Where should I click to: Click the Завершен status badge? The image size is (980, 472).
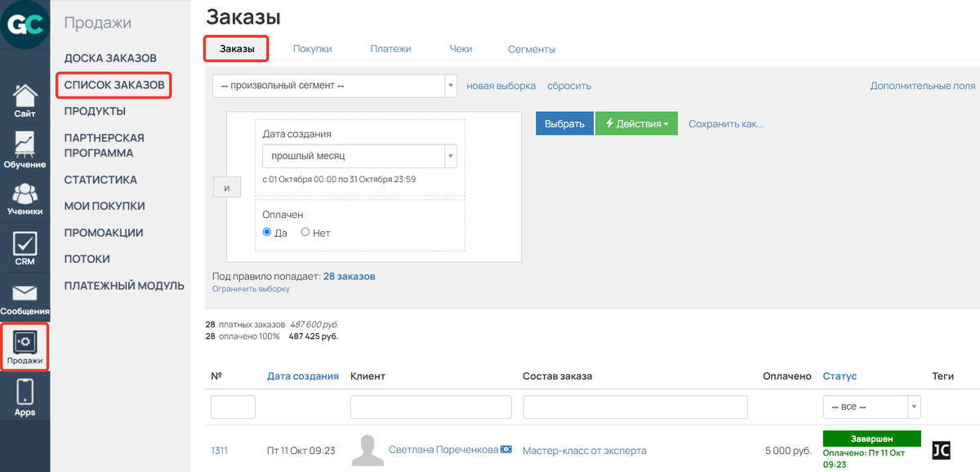(872, 439)
